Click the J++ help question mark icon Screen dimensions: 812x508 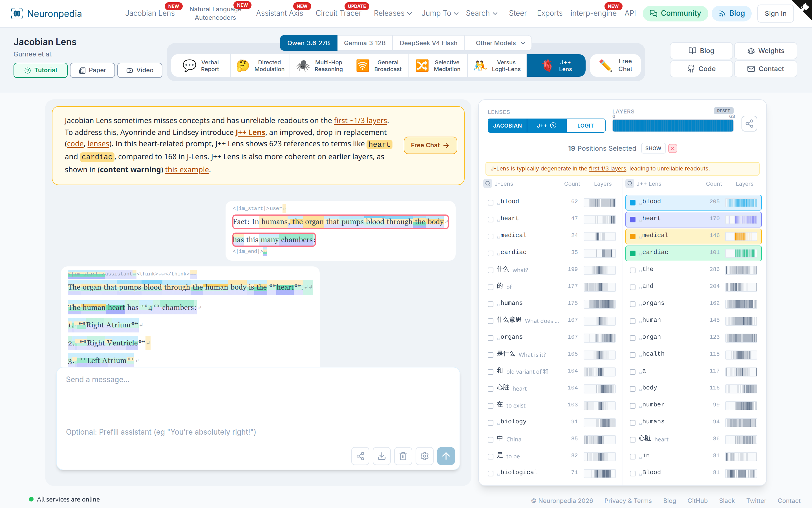553,125
